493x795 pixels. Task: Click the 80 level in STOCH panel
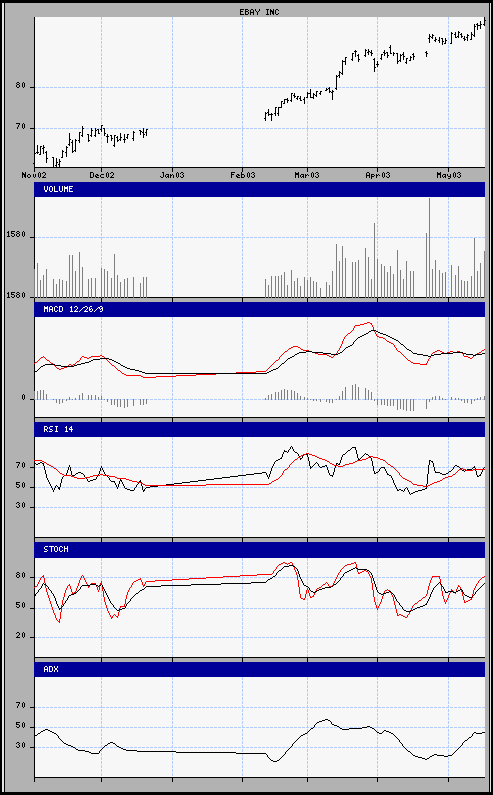pyautogui.click(x=20, y=576)
